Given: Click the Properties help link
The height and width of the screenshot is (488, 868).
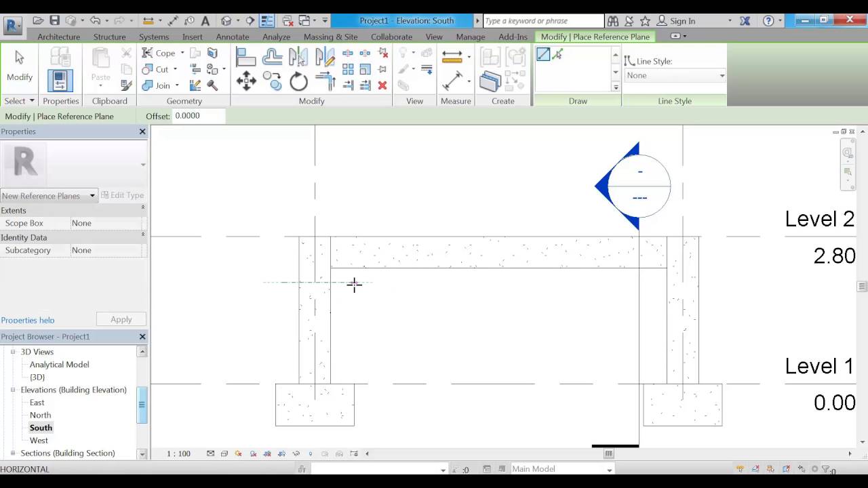Looking at the screenshot, I should (x=28, y=320).
